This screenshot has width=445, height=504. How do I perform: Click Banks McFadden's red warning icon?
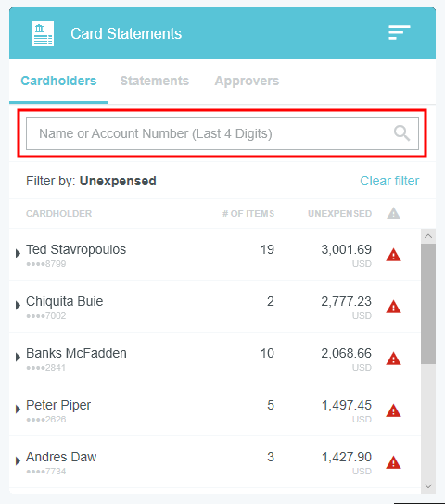(x=393, y=359)
